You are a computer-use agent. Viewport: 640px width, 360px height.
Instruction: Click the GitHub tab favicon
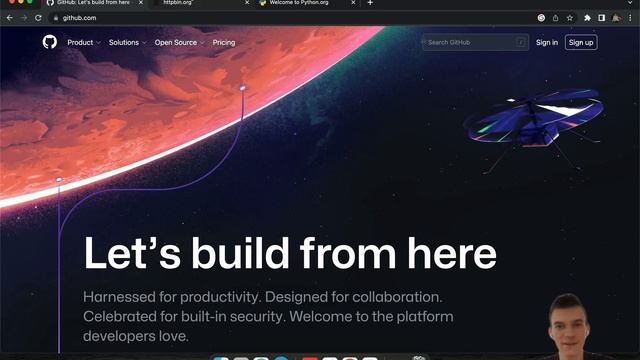[50, 2]
